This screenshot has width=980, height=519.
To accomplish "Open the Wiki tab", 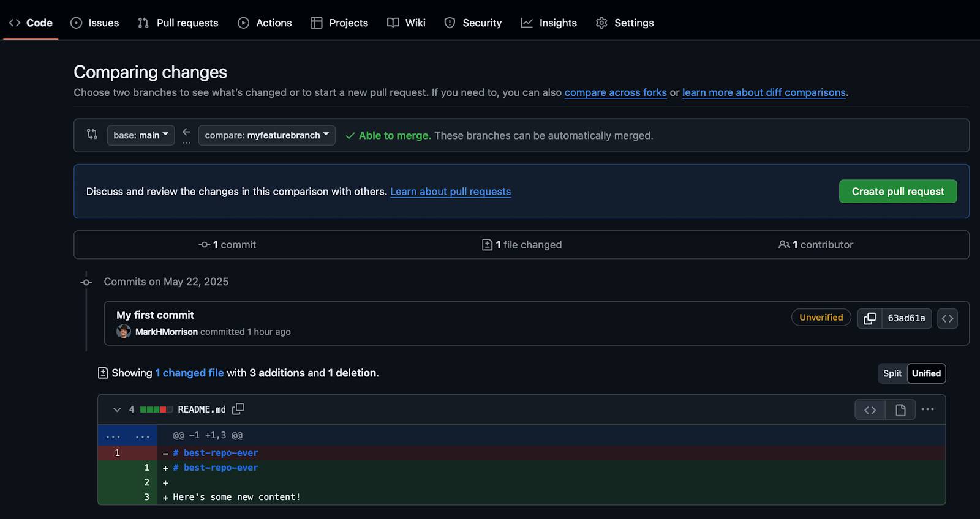I will [x=406, y=23].
